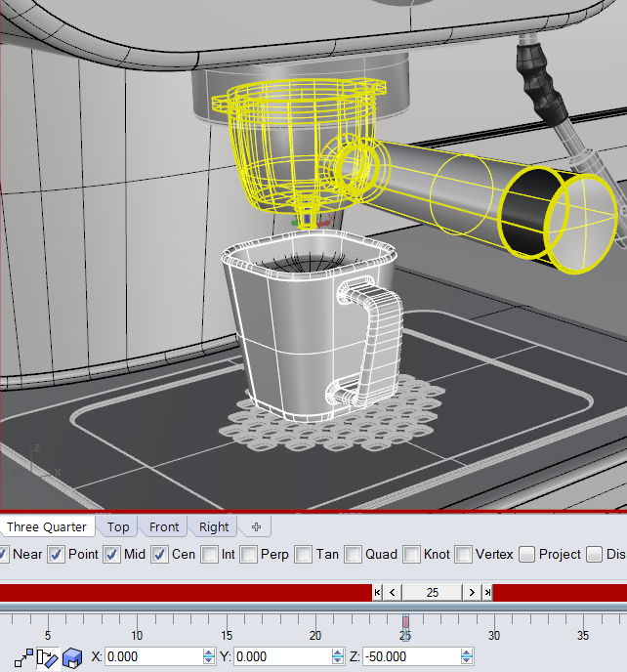
Task: Click the pencil-arrow icon in bottom bar
Action: [47, 657]
